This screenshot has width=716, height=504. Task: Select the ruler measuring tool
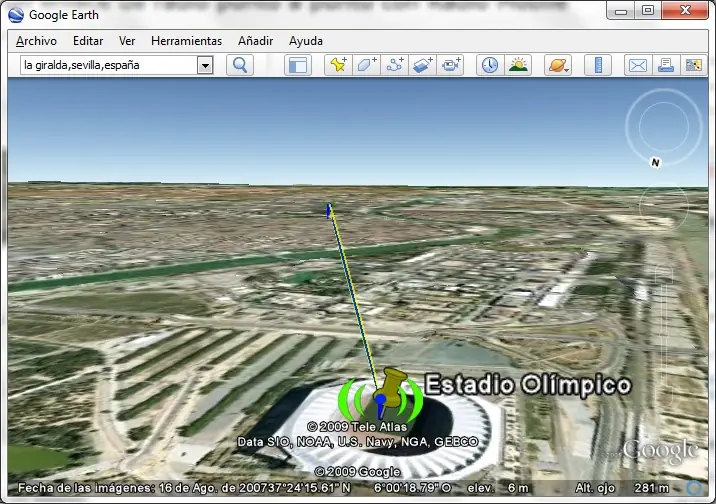[598, 65]
